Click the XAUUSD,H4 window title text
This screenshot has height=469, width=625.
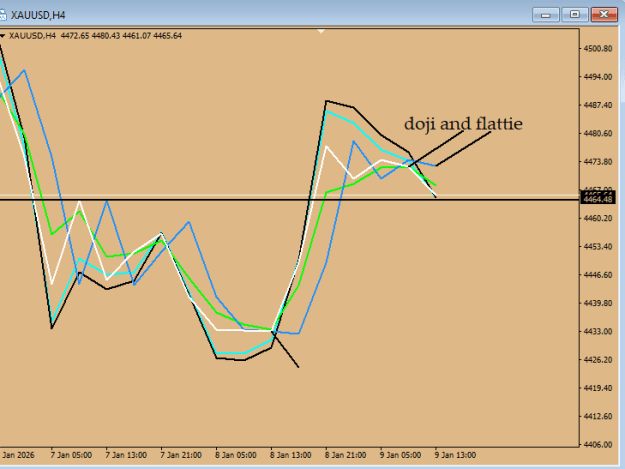[x=38, y=15]
